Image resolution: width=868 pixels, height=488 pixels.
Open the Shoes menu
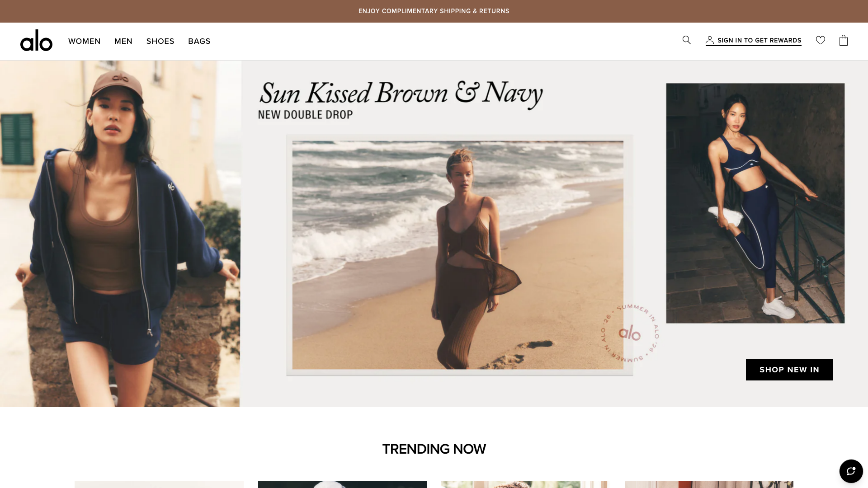(x=160, y=41)
